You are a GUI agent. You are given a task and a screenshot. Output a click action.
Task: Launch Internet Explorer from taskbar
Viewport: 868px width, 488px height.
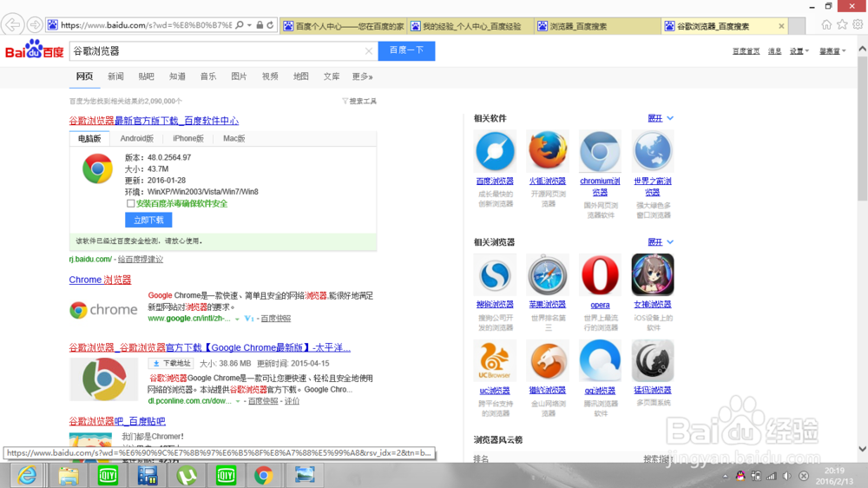tap(27, 475)
